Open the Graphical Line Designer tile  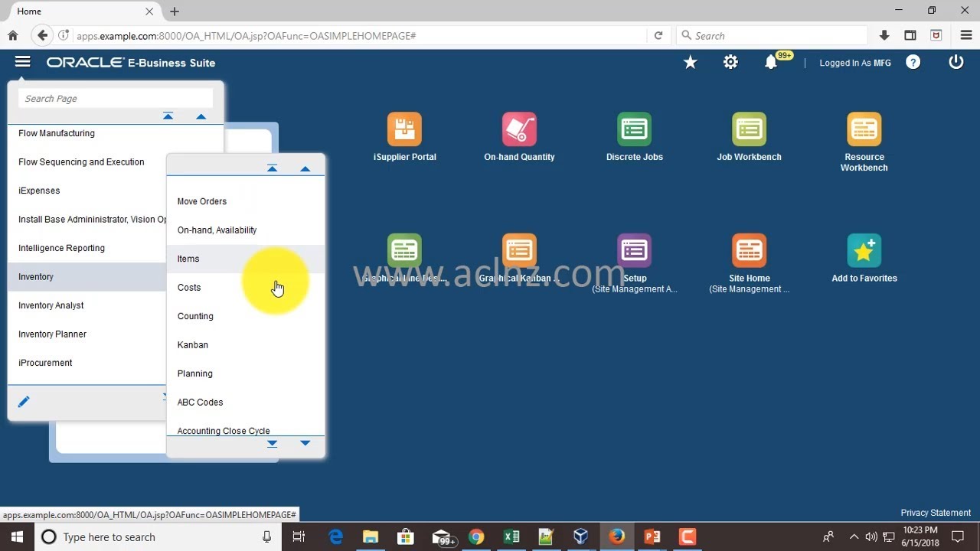404,251
